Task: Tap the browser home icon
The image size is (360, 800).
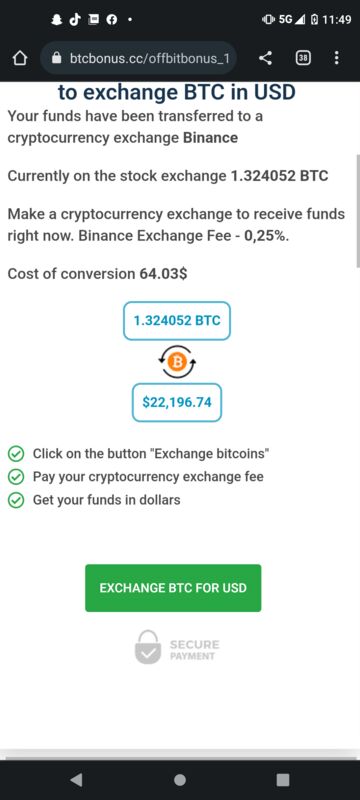Action: (x=19, y=59)
